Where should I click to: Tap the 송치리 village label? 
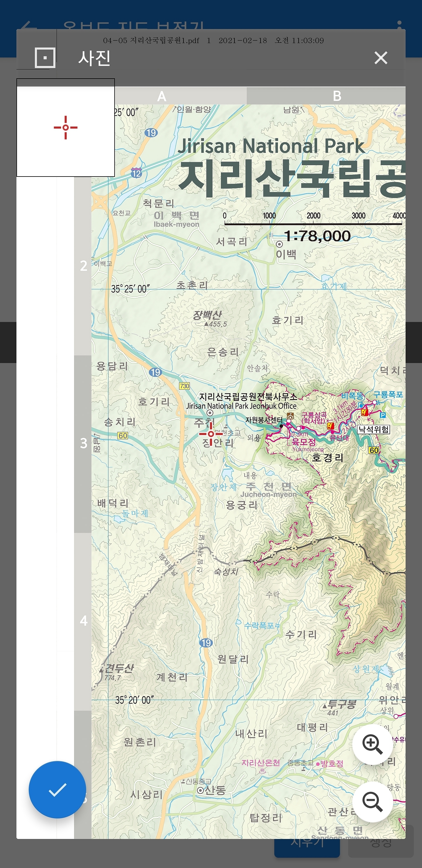pyautogui.click(x=120, y=422)
